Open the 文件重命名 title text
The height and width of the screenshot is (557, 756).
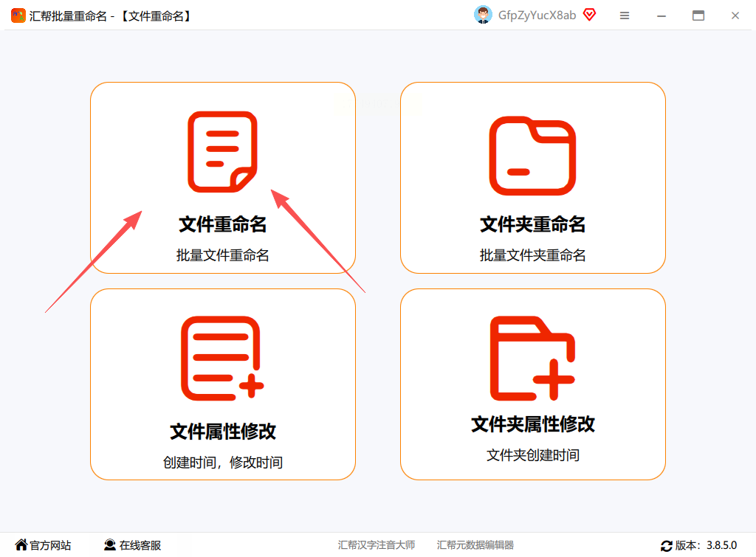222,224
